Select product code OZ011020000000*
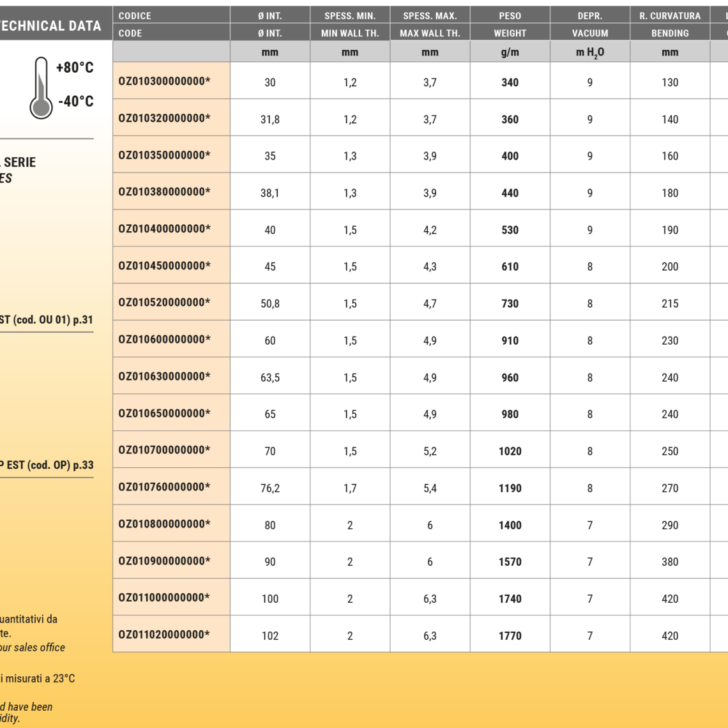728x728 pixels. [164, 635]
